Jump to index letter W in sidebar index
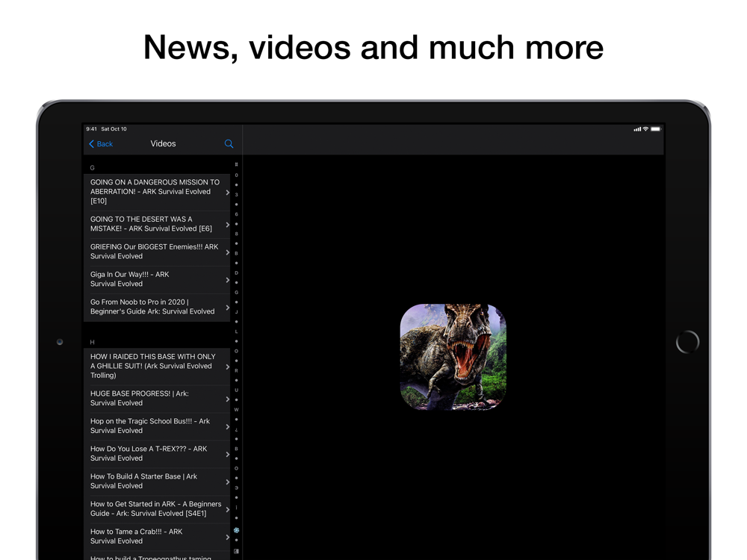This screenshot has width=747, height=560. coord(236,409)
